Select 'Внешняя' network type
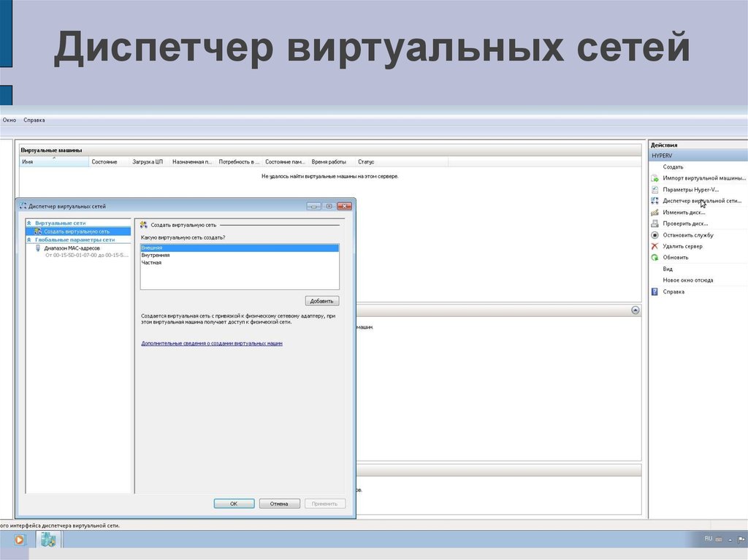This screenshot has width=748, height=560. pos(240,248)
